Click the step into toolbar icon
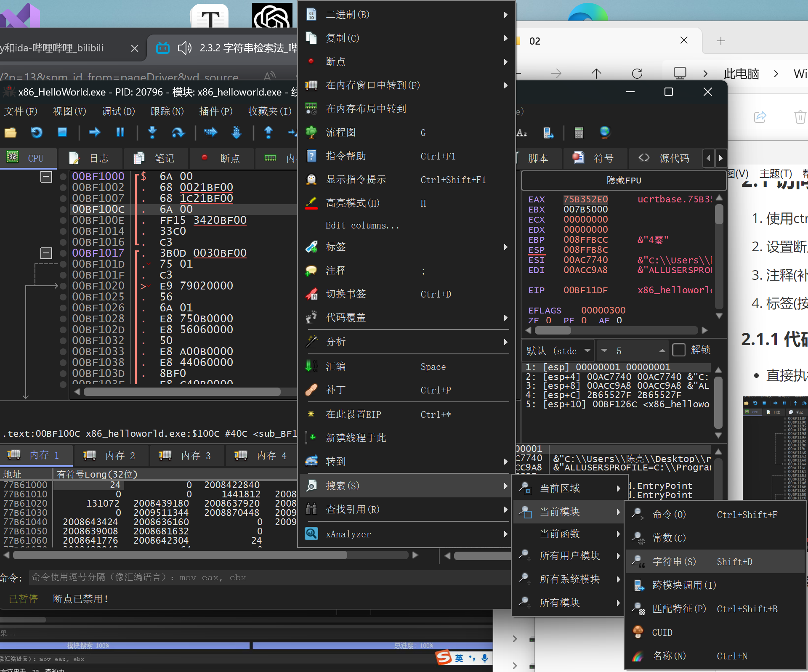 tap(152, 133)
